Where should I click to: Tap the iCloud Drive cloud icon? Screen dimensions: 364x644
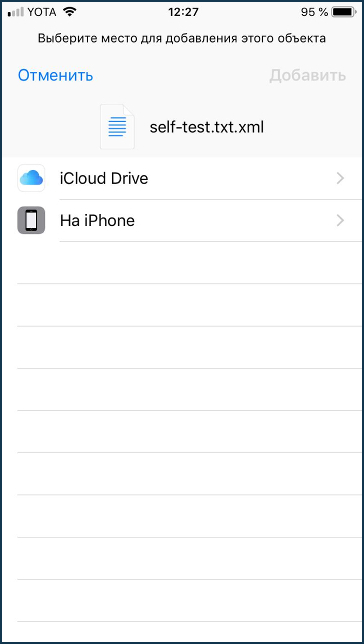(31, 178)
